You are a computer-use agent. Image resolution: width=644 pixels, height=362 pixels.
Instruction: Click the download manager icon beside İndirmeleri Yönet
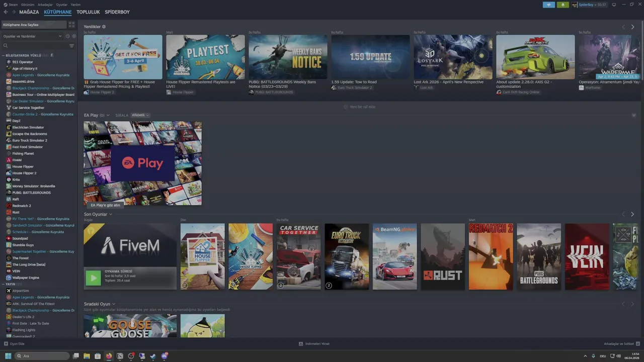(301, 344)
